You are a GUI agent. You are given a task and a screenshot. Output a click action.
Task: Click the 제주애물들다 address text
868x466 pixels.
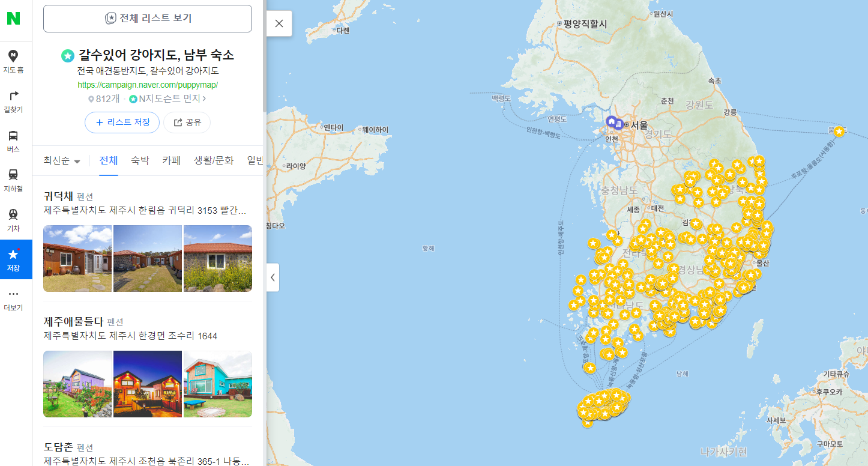point(130,336)
